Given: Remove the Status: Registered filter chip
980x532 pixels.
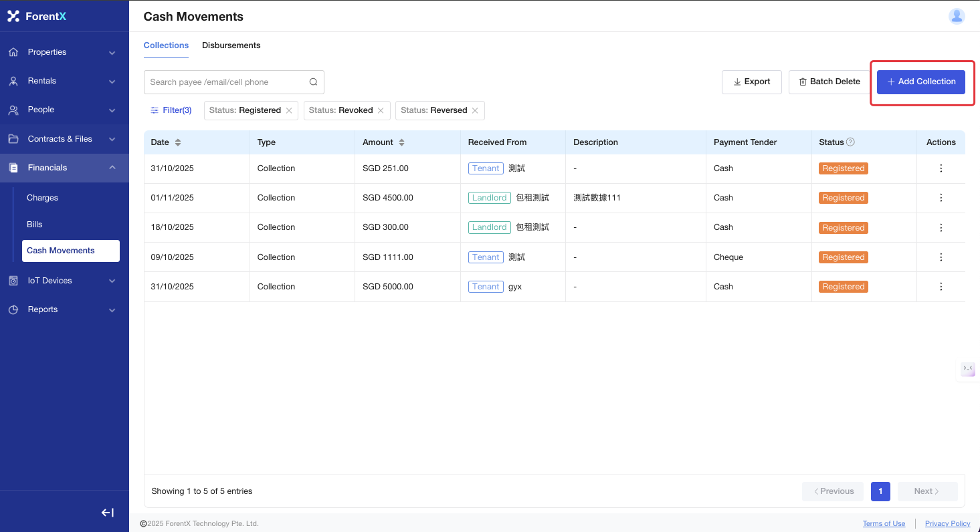Looking at the screenshot, I should pyautogui.click(x=289, y=111).
